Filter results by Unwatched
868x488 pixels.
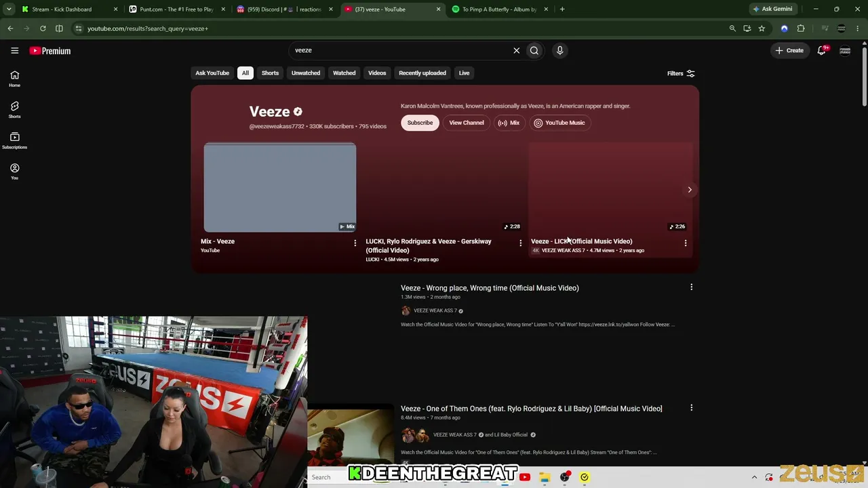click(306, 73)
